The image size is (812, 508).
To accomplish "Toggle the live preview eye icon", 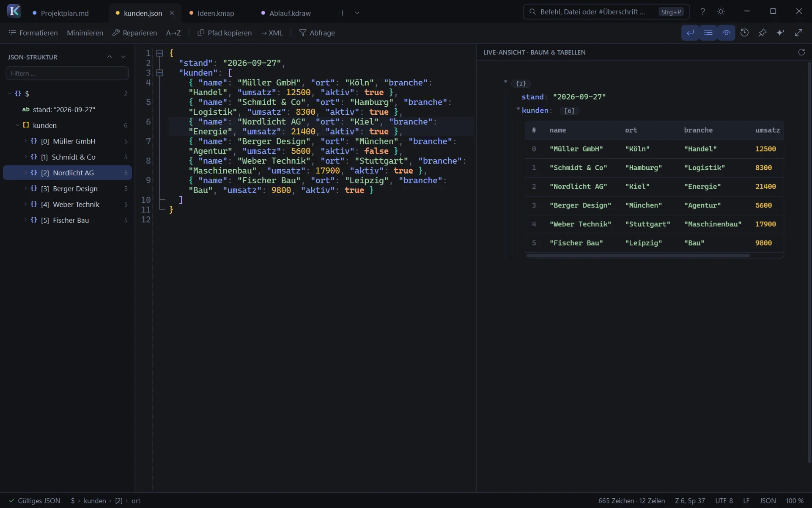I will (x=726, y=33).
